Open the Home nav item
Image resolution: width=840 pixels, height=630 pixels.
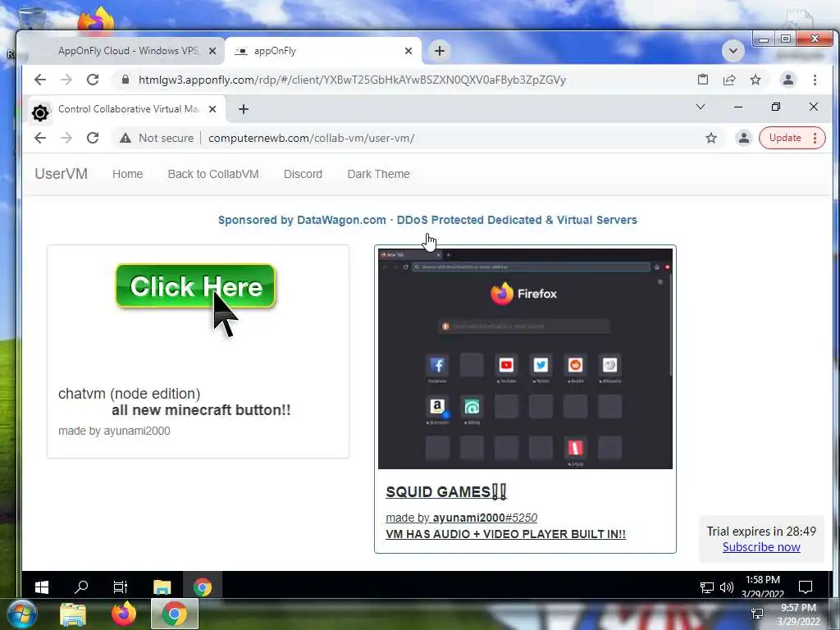point(127,174)
